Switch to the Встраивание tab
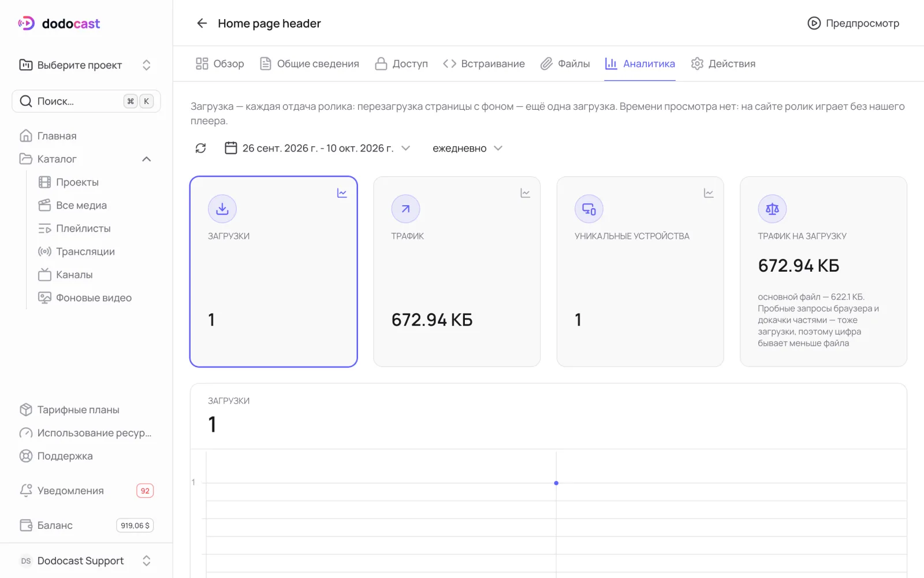The width and height of the screenshot is (924, 578). point(484,64)
